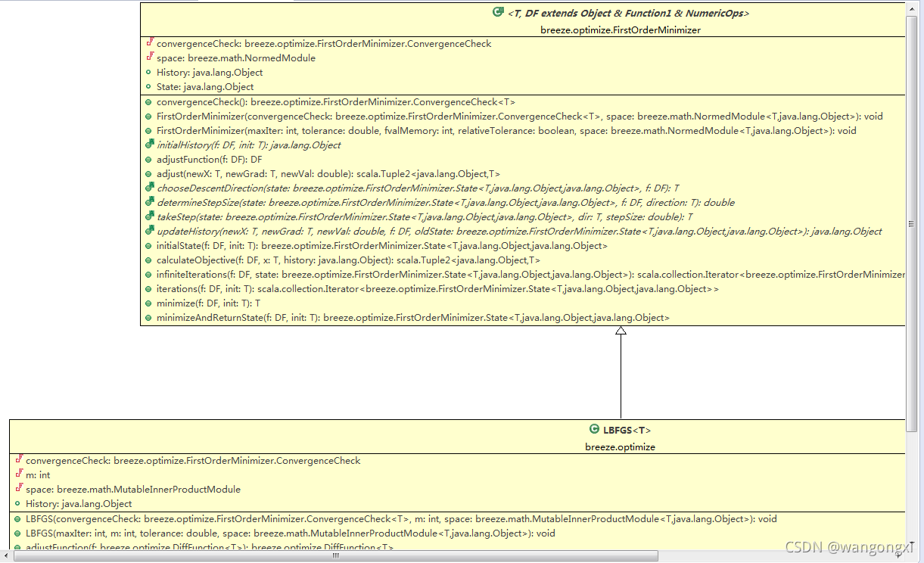Click the NormedModule space field icon
The width and height of the screenshot is (924, 563).
149,58
